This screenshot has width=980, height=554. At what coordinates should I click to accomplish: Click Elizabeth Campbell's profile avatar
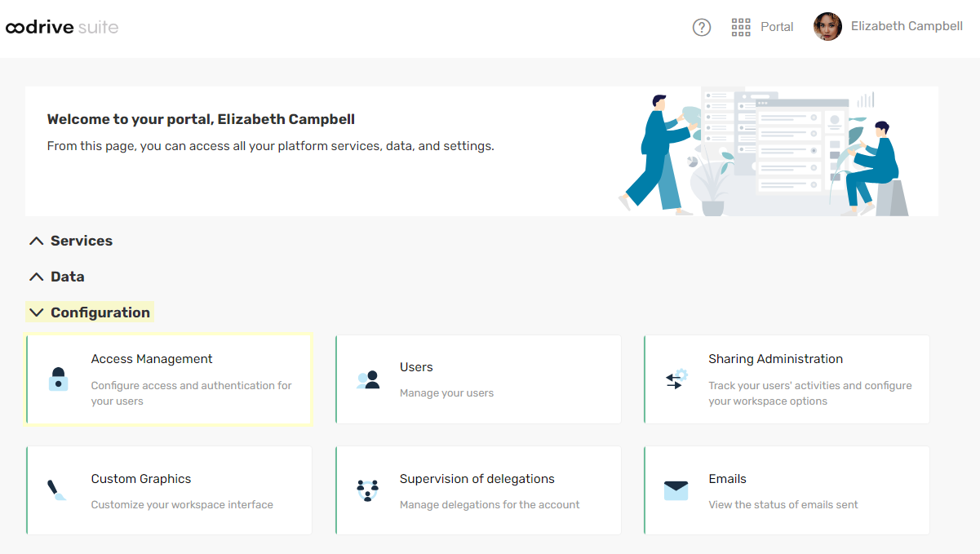pos(827,27)
